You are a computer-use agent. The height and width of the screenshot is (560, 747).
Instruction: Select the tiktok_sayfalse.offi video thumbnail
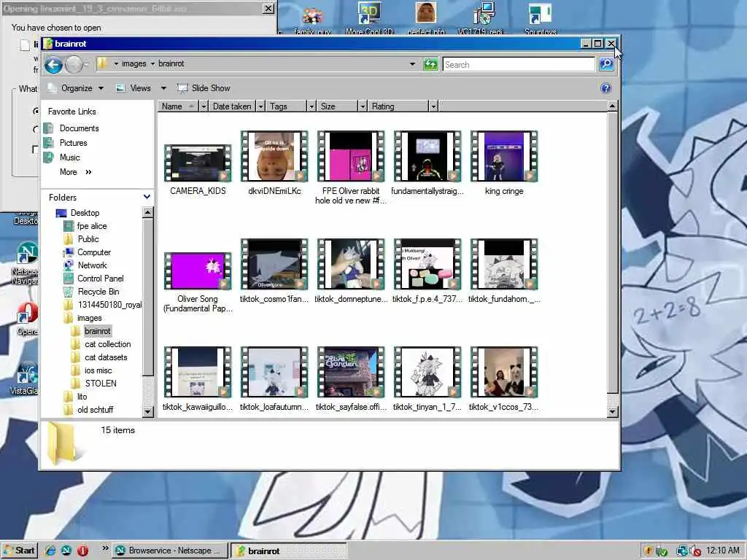click(x=351, y=373)
